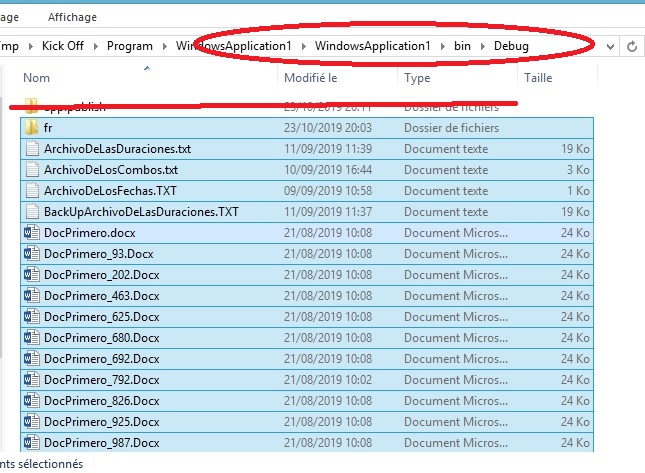Open the Affichage ribbon tab

72,17
